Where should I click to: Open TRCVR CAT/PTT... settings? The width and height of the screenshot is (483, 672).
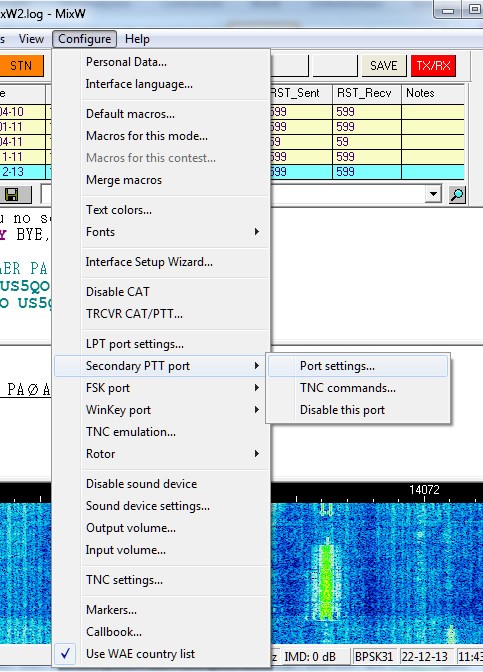click(x=162, y=314)
